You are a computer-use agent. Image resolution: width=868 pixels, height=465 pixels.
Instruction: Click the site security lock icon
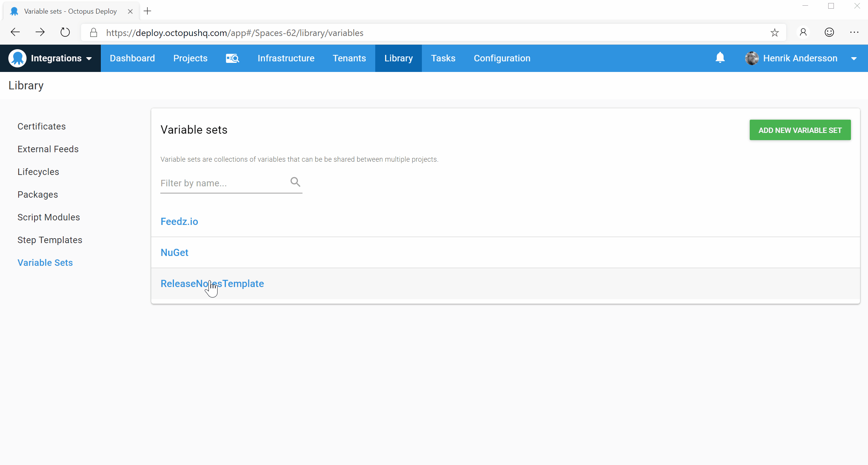[93, 33]
